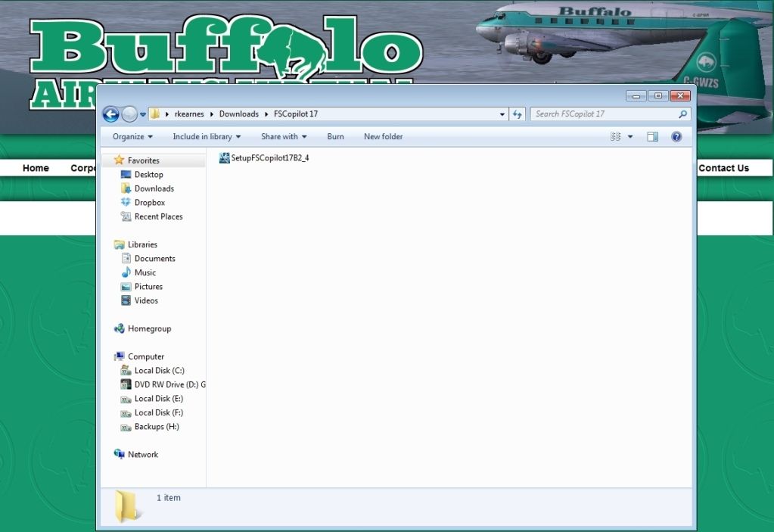Select FSCopilot 17 in the address breadcrumb
774x532 pixels.
pos(296,114)
